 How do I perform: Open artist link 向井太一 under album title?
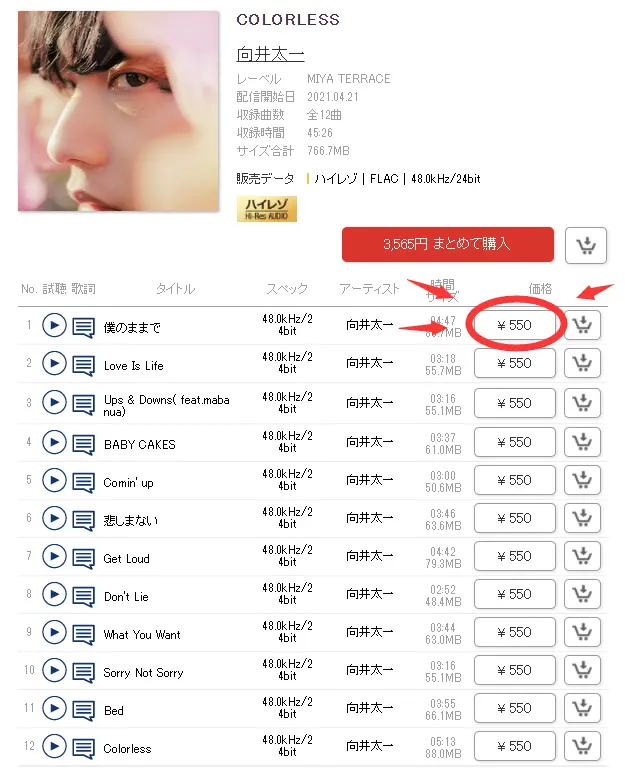pos(270,54)
